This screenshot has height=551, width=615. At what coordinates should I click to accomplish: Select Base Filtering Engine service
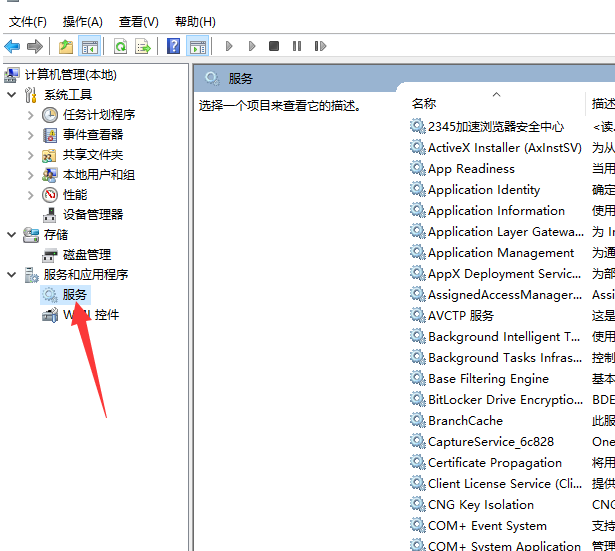(x=488, y=379)
